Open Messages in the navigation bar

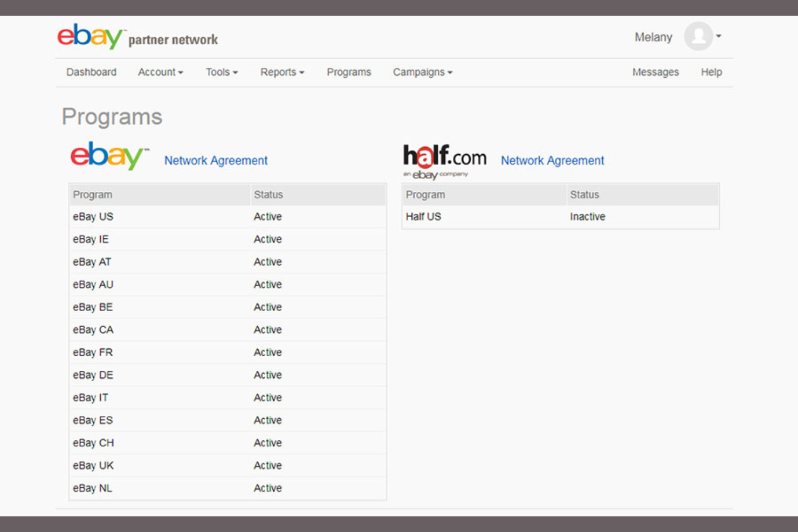point(656,72)
